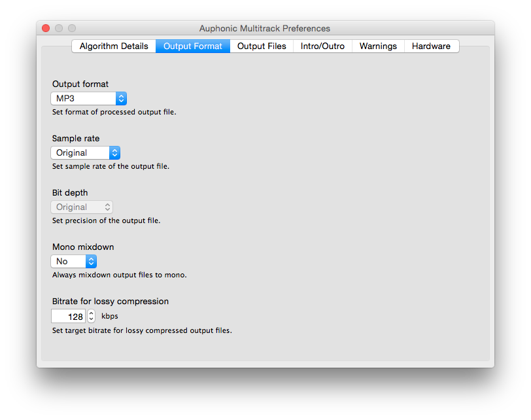The image size is (531, 420).
Task: Click the 'Bit depth' heading label
Action: [x=70, y=192]
